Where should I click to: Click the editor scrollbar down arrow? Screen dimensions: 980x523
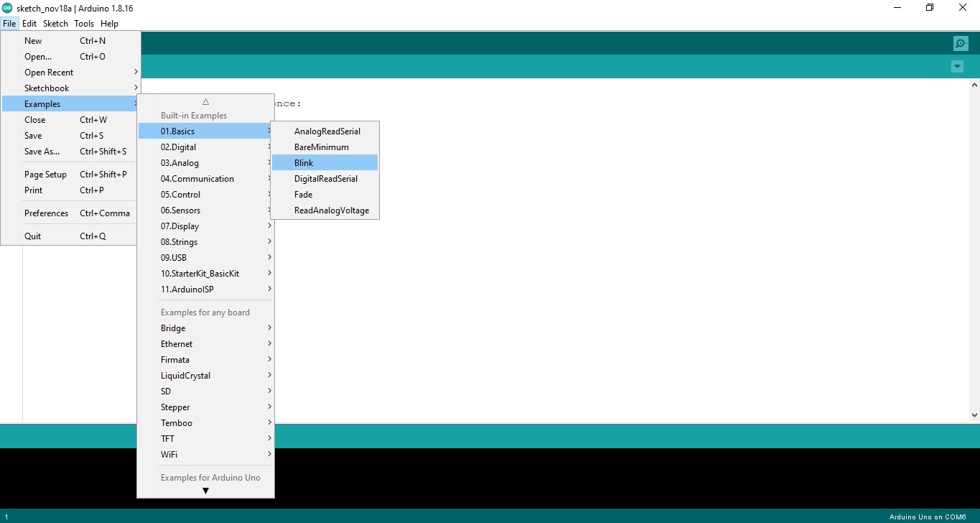coord(974,415)
